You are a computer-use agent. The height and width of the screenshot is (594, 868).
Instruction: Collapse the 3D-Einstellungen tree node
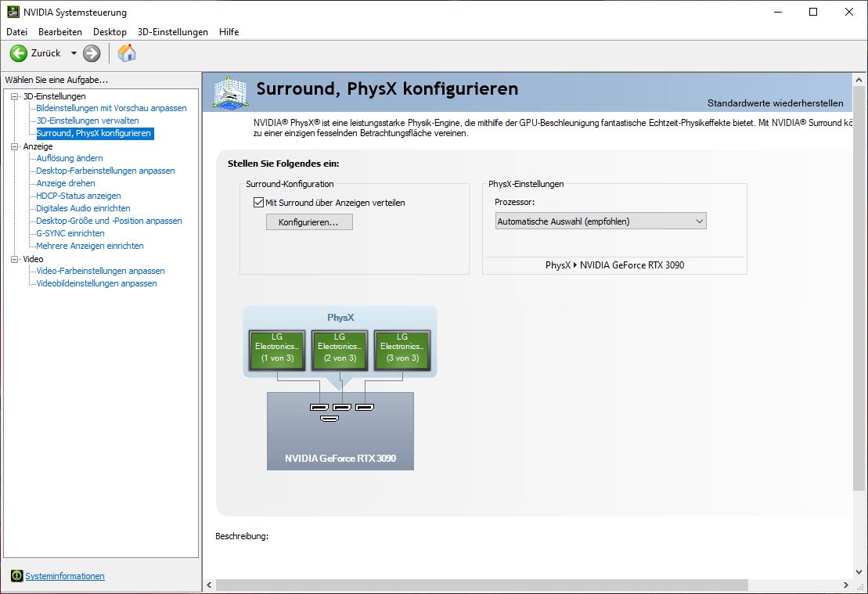click(14, 96)
